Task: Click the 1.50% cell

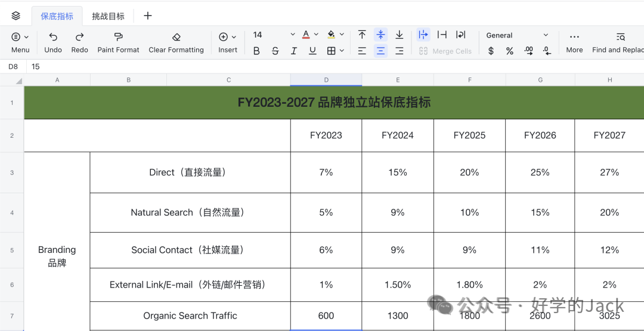Action: (x=398, y=284)
